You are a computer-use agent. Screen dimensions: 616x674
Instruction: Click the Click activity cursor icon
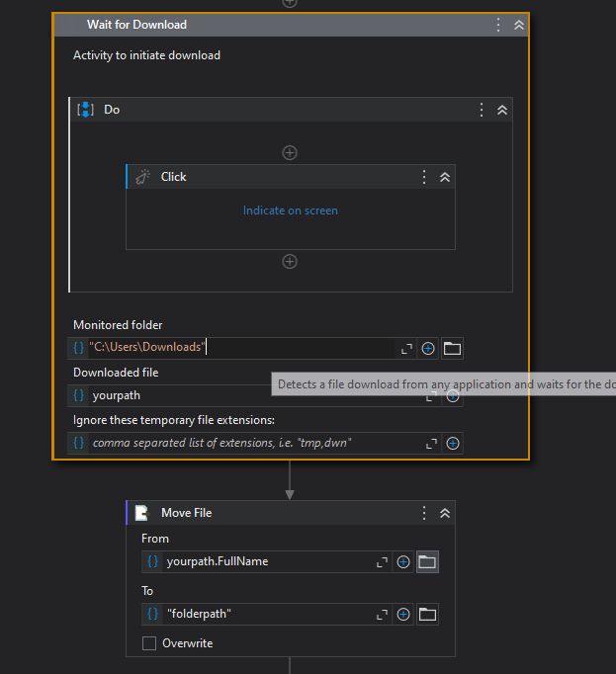(x=142, y=177)
